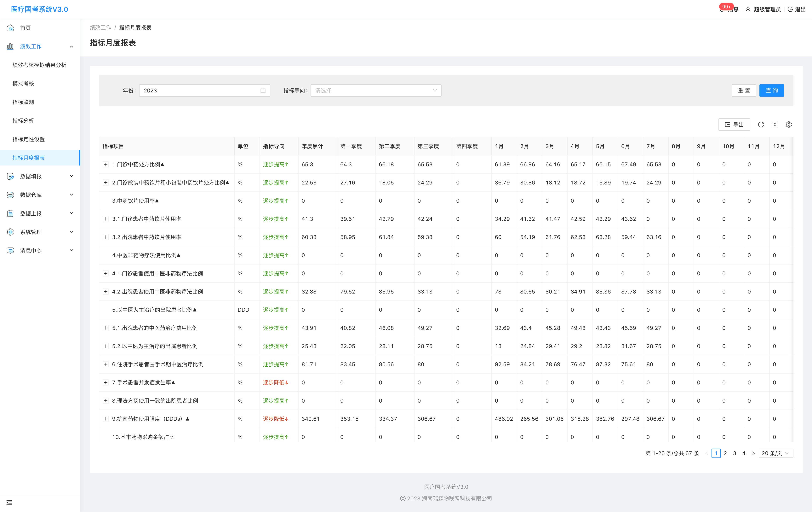Click the 超级管理员 user avatar icon
Image resolution: width=812 pixels, height=512 pixels.
[x=748, y=9]
